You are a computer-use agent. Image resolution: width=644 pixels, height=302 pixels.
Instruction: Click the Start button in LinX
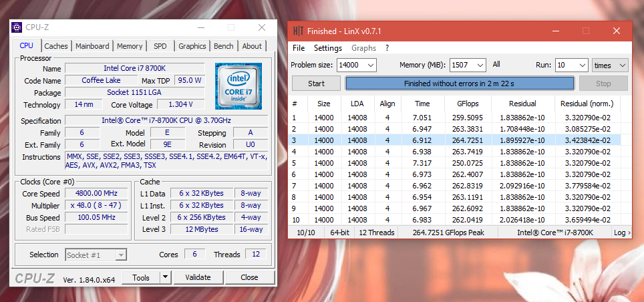point(316,84)
